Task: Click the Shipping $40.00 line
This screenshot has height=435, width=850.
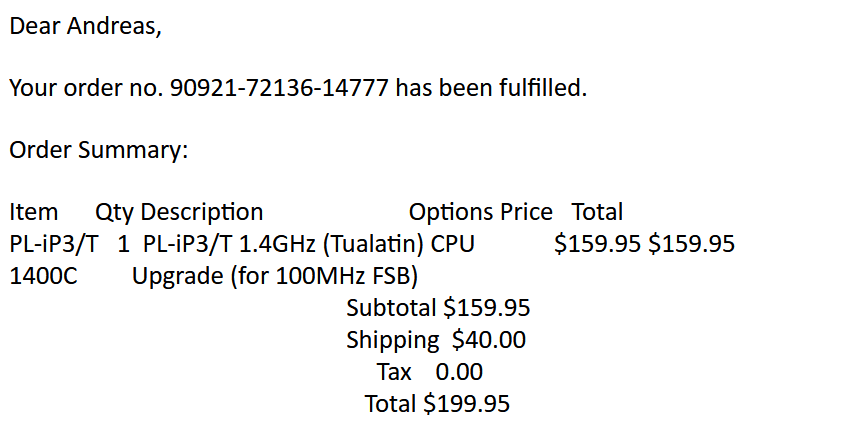Action: pos(436,341)
